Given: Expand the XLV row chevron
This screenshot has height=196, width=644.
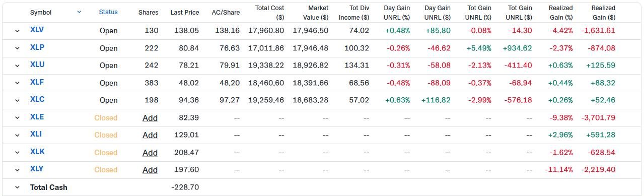Looking at the screenshot, I should [17, 31].
